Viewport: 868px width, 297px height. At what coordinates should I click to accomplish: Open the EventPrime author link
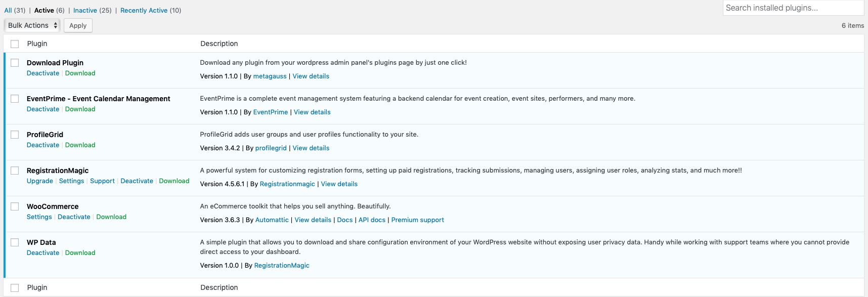(271, 112)
